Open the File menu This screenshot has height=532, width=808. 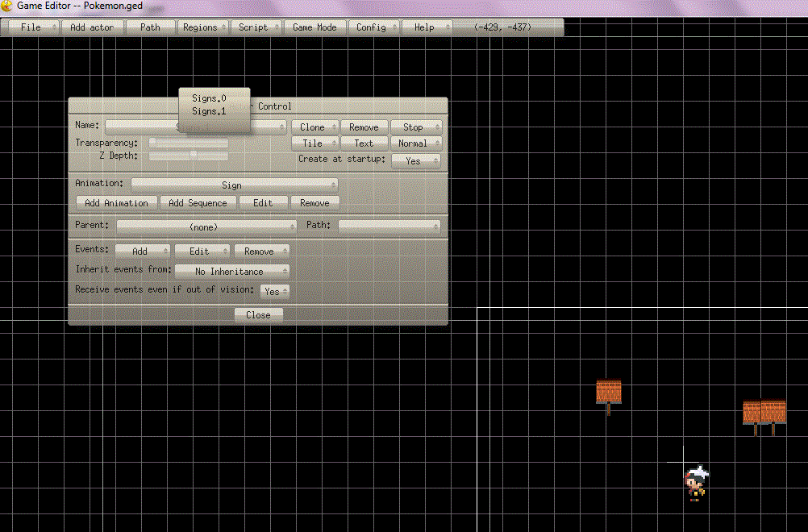(34, 27)
